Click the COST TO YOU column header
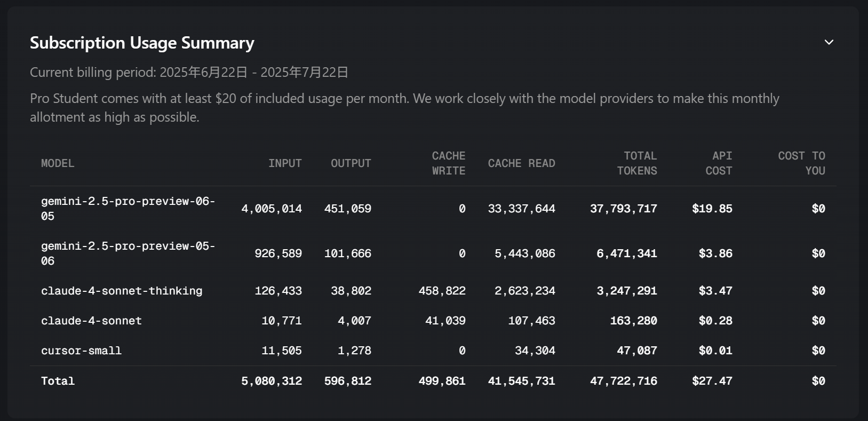The image size is (868, 421). point(801,163)
